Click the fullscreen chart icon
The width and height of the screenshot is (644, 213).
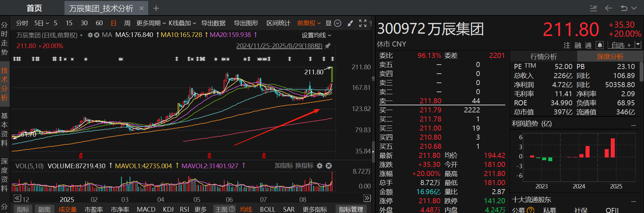(362, 23)
